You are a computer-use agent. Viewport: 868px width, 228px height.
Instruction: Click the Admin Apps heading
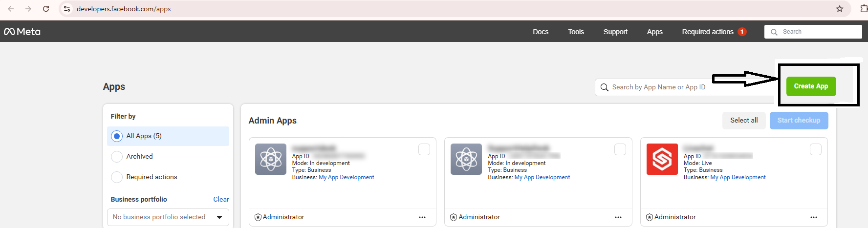click(x=273, y=121)
